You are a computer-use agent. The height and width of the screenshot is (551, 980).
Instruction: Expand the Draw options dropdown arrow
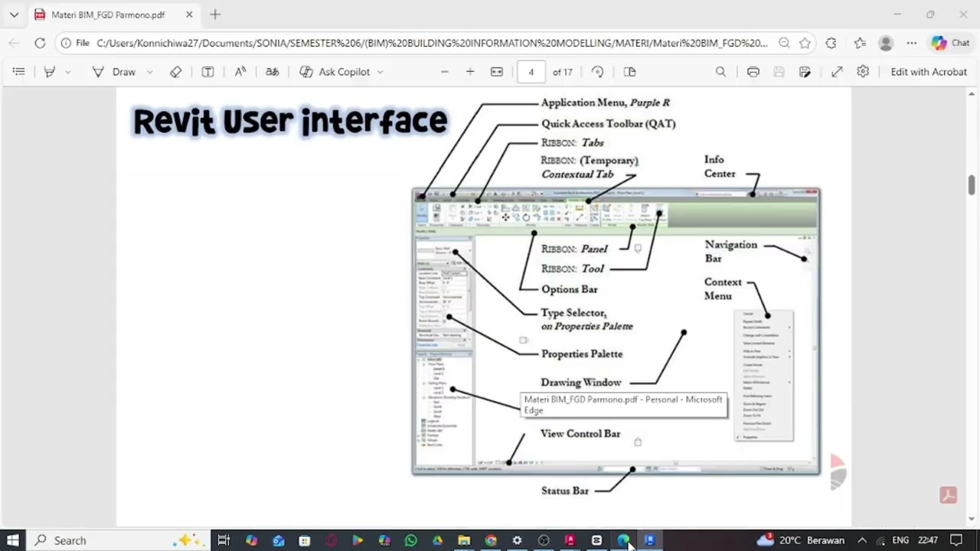(x=149, y=72)
